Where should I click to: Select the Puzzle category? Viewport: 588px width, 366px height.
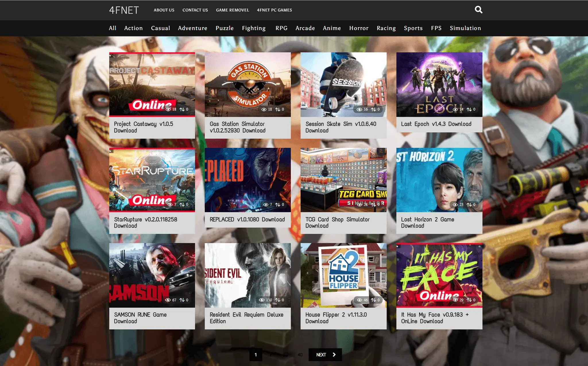[225, 28]
